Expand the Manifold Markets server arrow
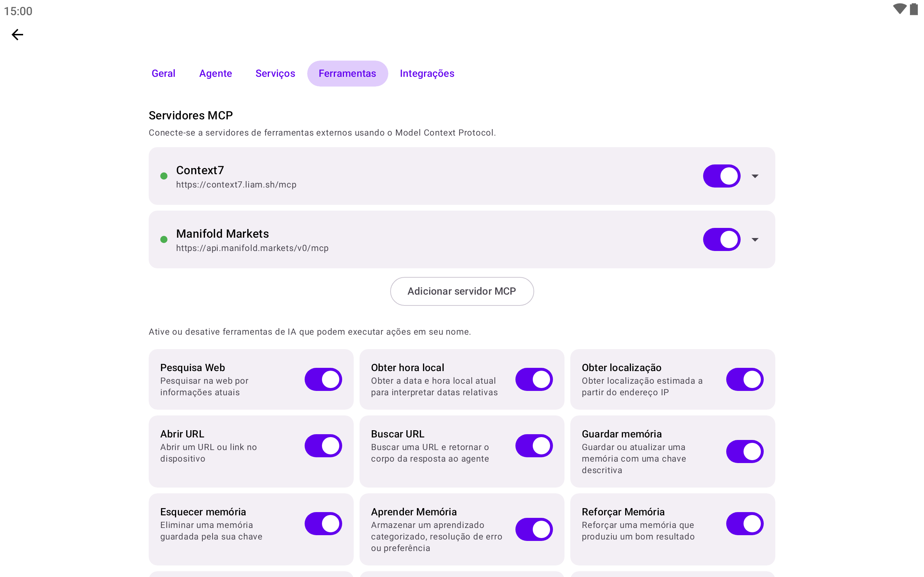The image size is (924, 577). tap(755, 239)
